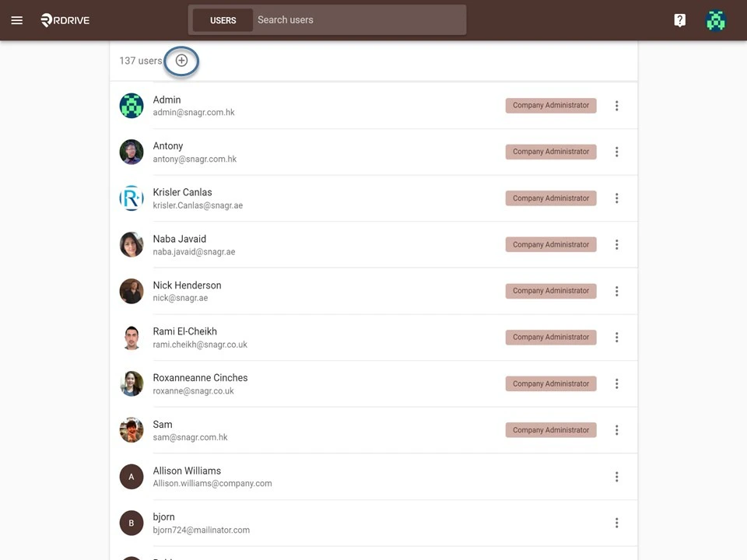The width and height of the screenshot is (747, 560).
Task: Select the Admin user entry
Action: click(311, 105)
